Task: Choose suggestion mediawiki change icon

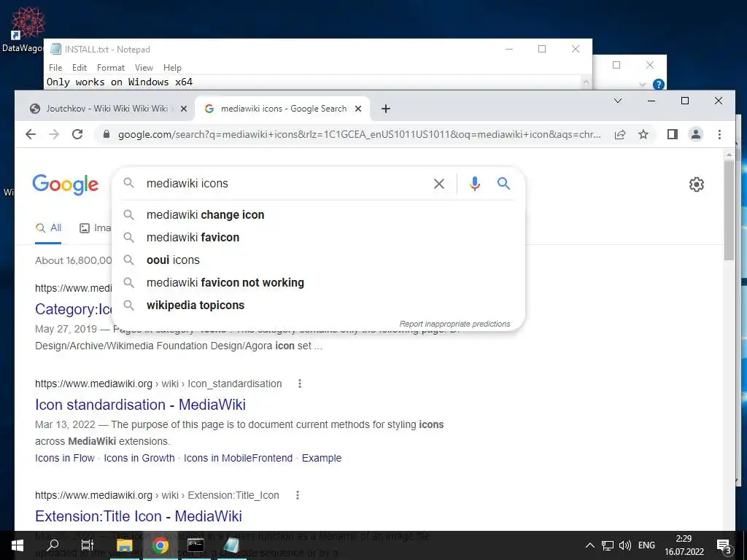Action: [x=318, y=215]
